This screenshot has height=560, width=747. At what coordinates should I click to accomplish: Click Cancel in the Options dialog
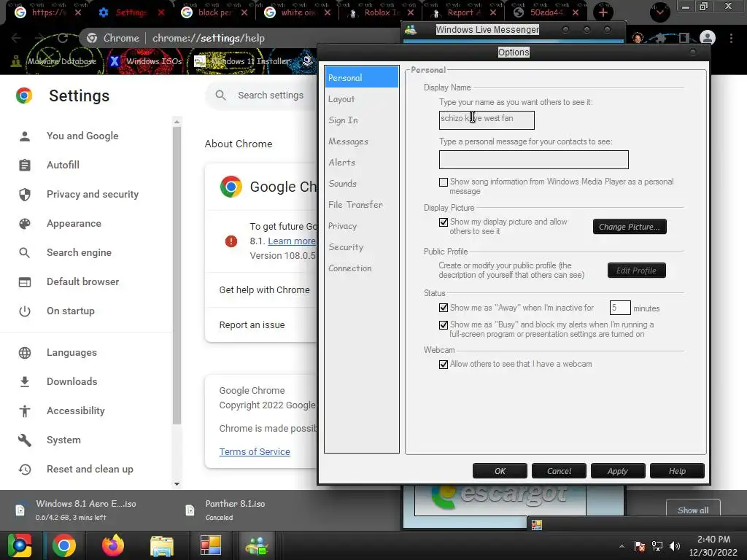point(559,471)
